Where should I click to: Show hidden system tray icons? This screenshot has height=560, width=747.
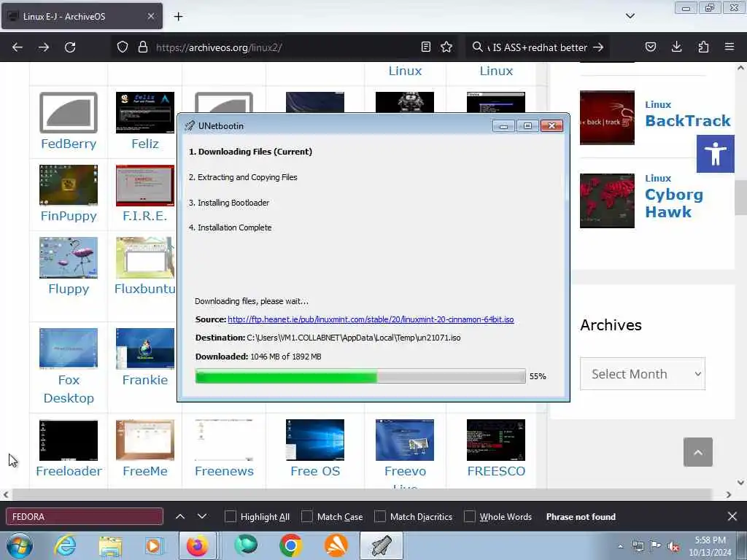coord(620,546)
